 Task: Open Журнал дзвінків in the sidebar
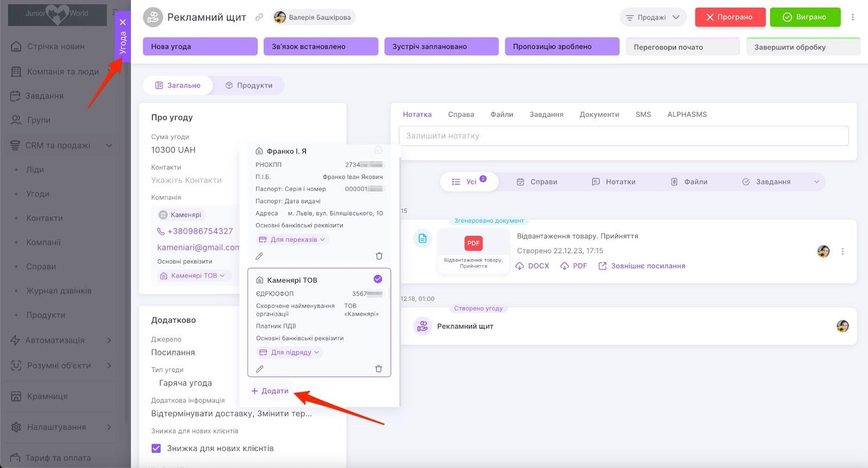(59, 291)
